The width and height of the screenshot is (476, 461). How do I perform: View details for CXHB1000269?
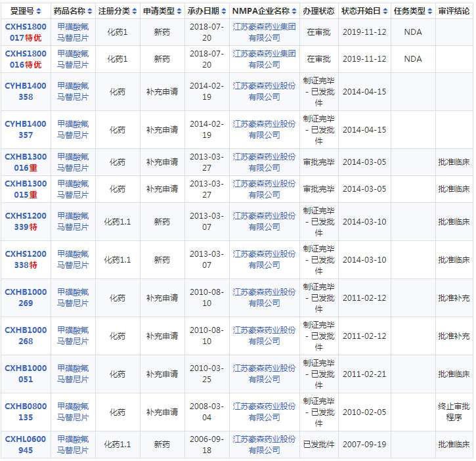[x=25, y=297]
